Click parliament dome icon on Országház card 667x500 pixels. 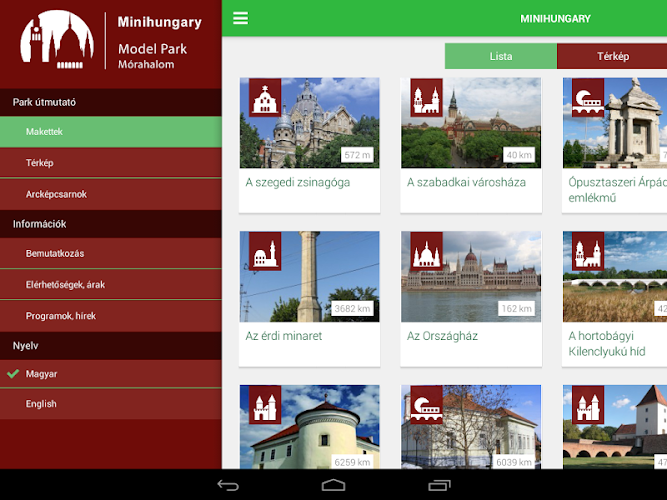(427, 251)
